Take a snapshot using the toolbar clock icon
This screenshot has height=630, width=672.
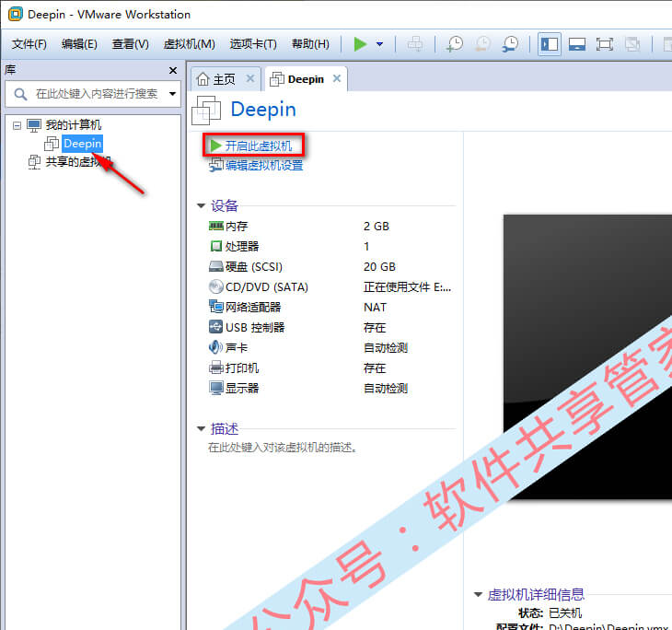pos(455,43)
